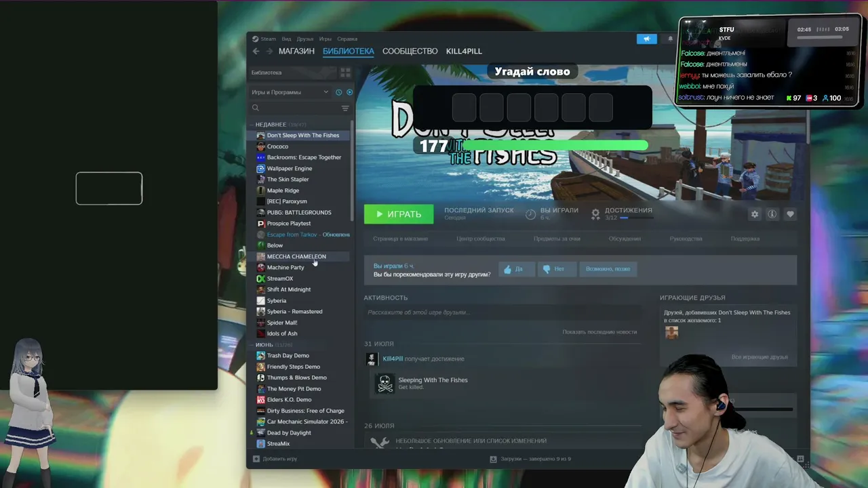The height and width of the screenshot is (488, 868).
Task: Click Показать последние новости link
Action: (x=599, y=332)
